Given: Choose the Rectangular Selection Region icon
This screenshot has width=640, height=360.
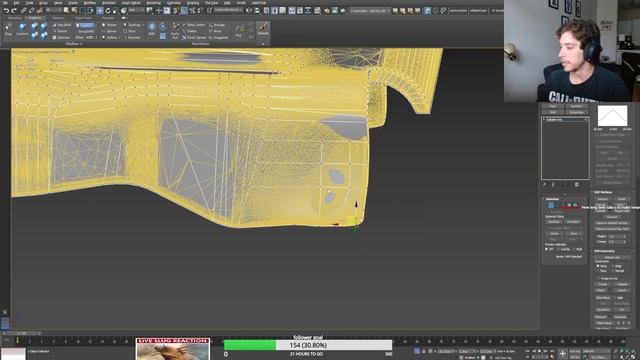Looking at the screenshot, I should click(x=83, y=11).
